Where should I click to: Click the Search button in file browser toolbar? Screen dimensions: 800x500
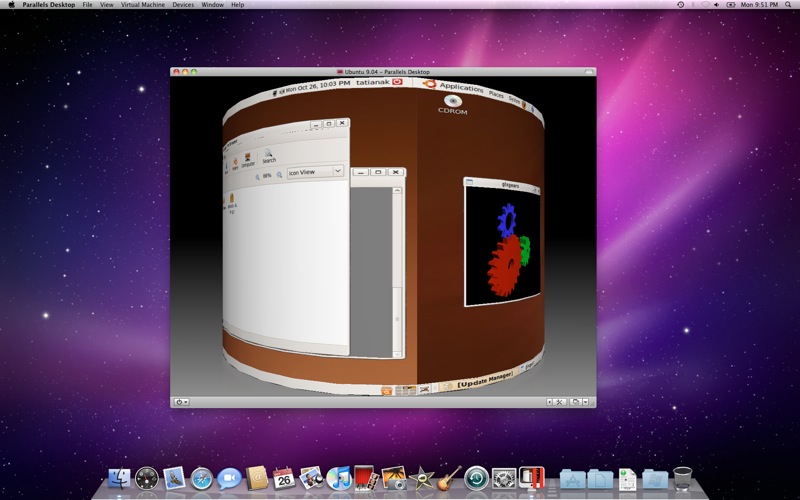269,156
